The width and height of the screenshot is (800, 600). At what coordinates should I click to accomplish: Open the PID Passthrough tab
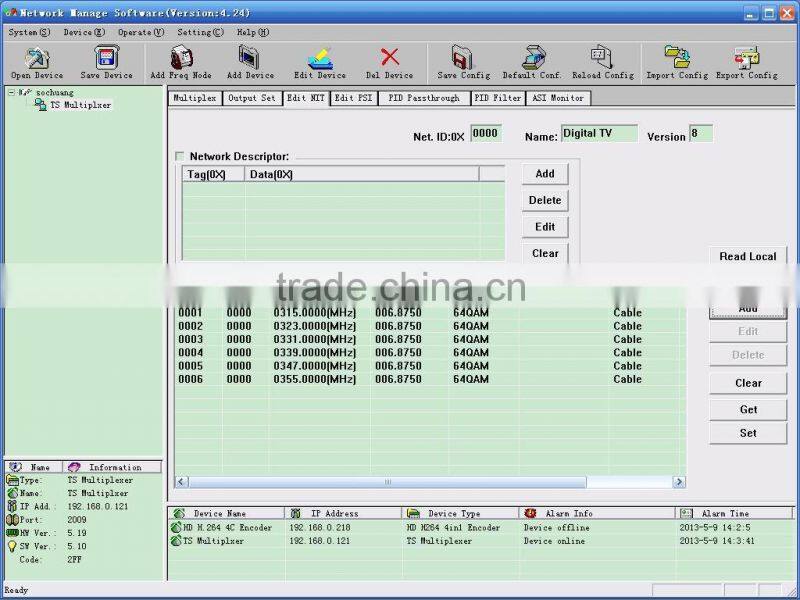click(x=423, y=98)
